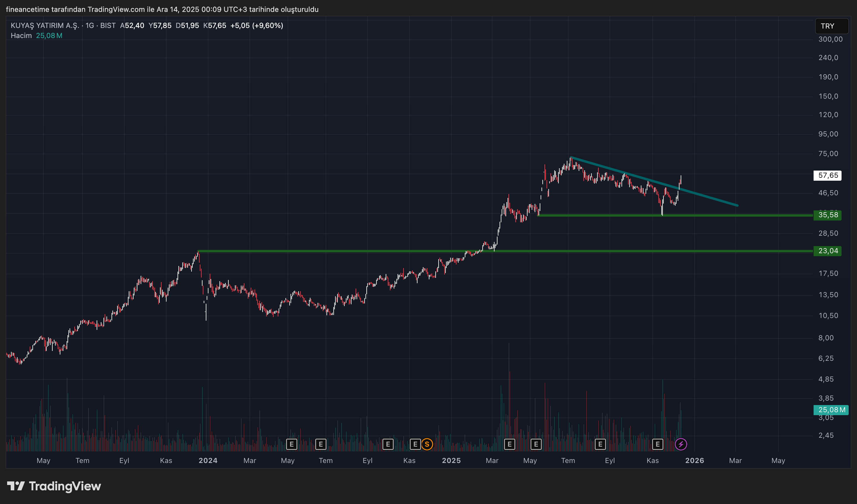Open the E earnings marker just before Eyl 2025
857x504 pixels.
pos(600,444)
